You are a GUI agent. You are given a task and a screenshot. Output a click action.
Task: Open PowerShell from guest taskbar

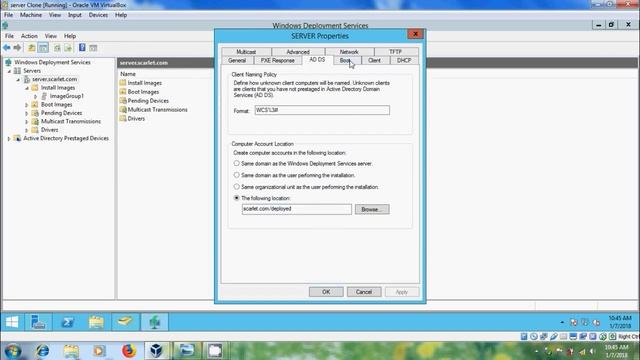click(x=67, y=322)
